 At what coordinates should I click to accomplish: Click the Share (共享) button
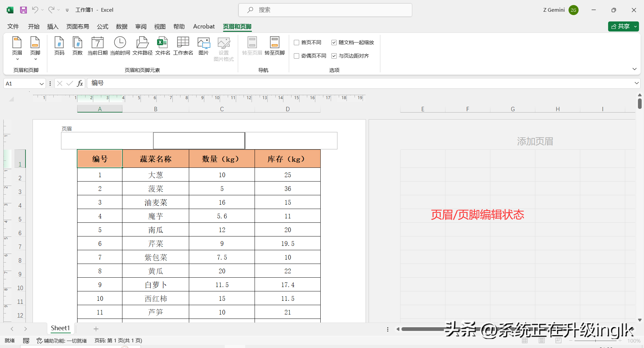(620, 26)
